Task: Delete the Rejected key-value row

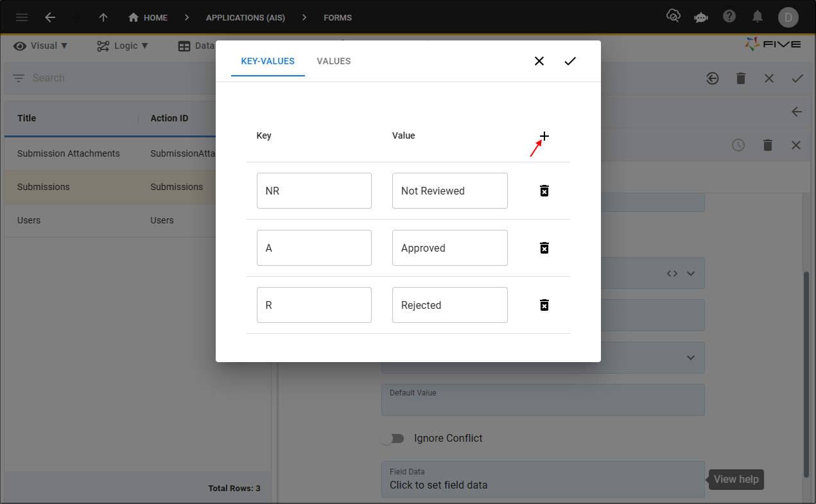Action: click(544, 304)
